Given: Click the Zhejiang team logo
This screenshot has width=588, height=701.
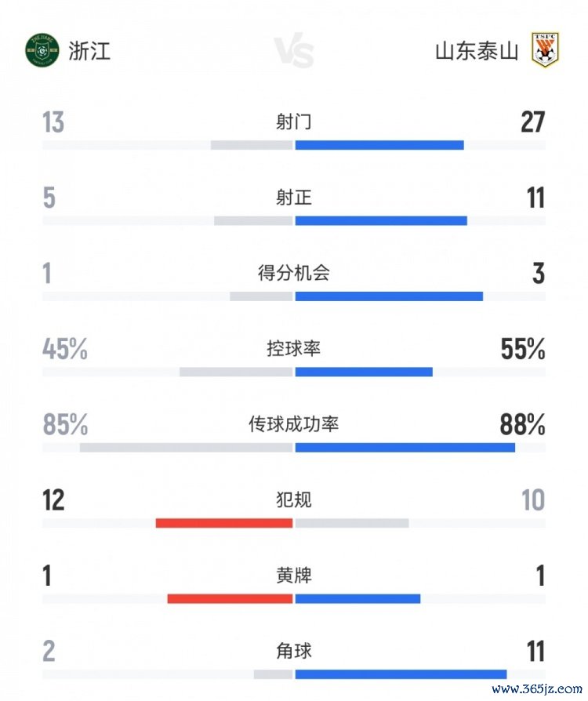Looking at the screenshot, I should coord(42,50).
